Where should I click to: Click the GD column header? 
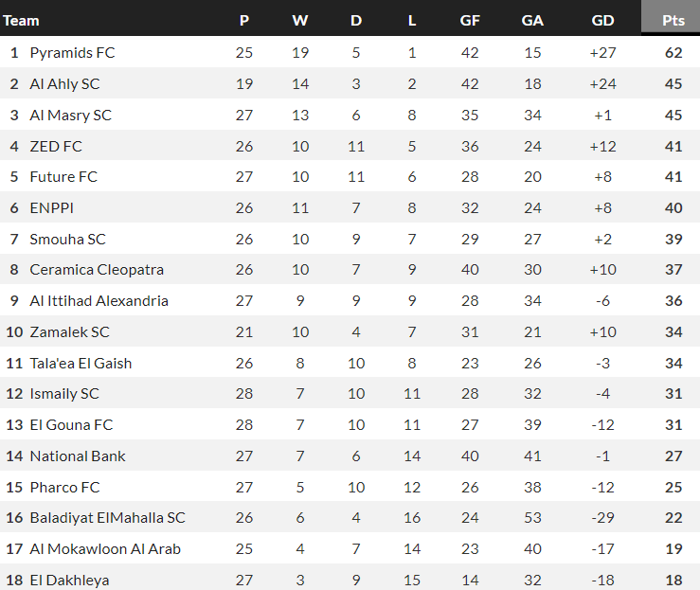point(602,20)
